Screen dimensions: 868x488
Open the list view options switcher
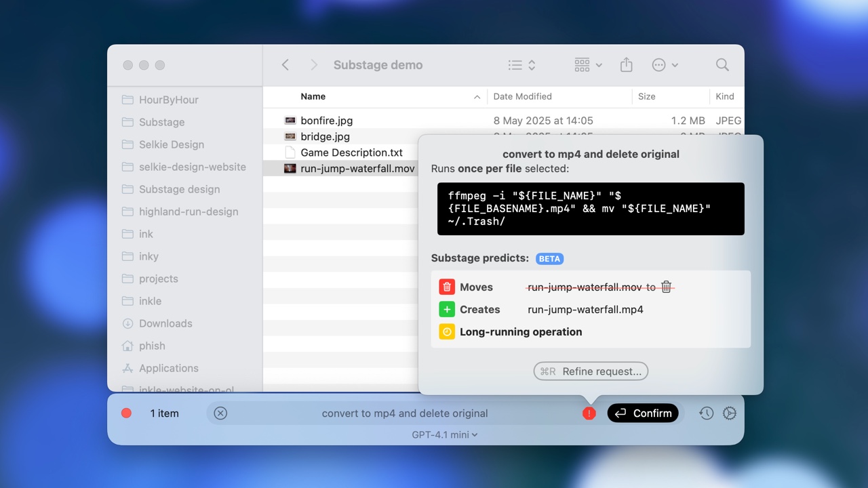click(x=521, y=65)
